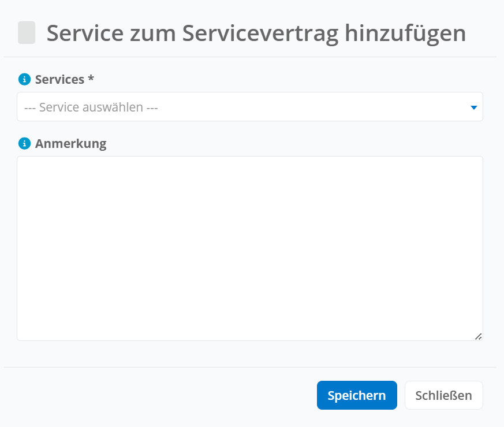
Task: Show the Services field help tooltip icon
Action: [24, 79]
